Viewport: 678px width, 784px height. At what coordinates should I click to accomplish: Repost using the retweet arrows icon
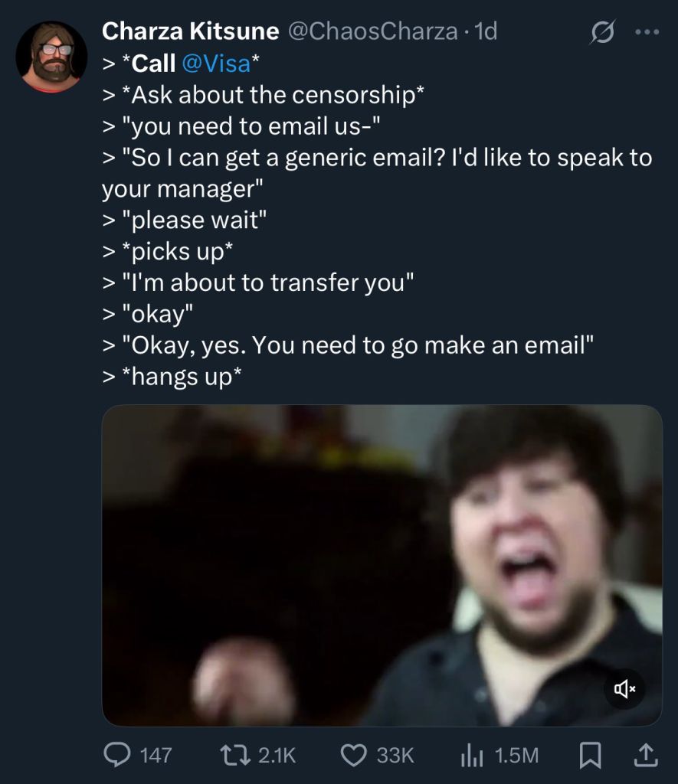tap(235, 754)
